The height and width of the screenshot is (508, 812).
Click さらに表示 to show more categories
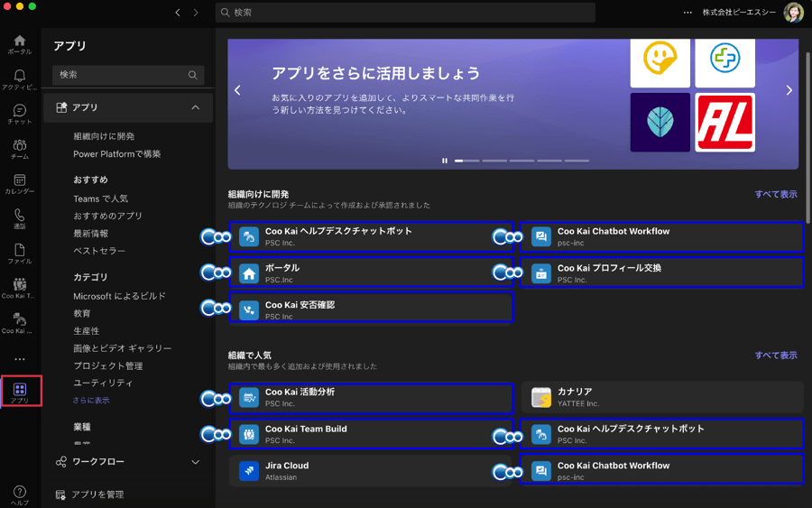(x=91, y=401)
